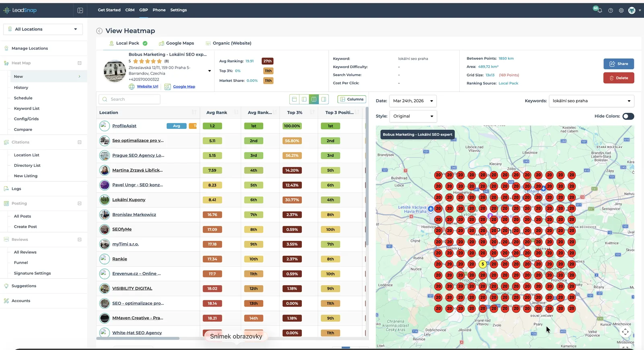Open Accounts sidebar item
This screenshot has width=644, height=350.
(x=21, y=301)
